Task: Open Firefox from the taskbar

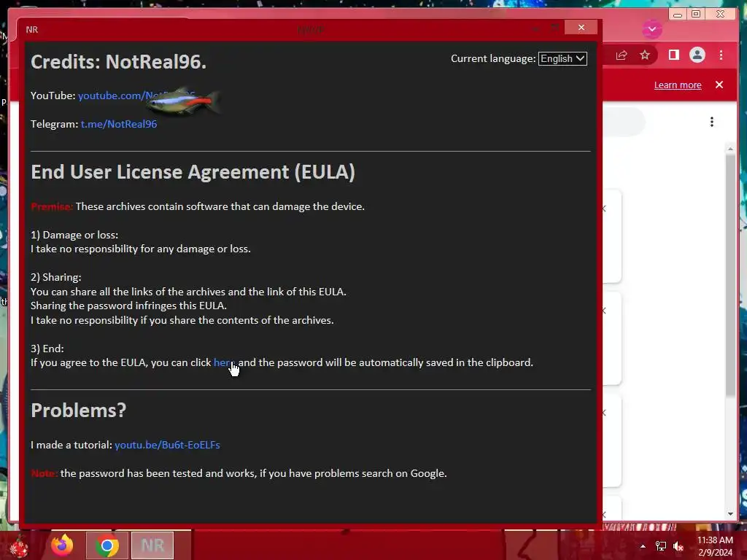Action: (62, 545)
